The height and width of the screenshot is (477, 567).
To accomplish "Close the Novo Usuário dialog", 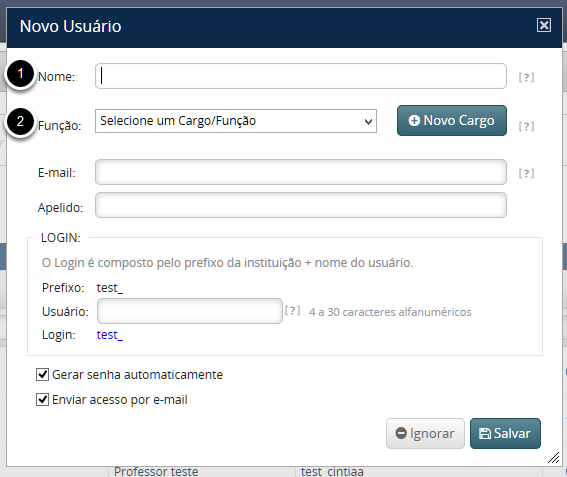I will click(x=543, y=25).
